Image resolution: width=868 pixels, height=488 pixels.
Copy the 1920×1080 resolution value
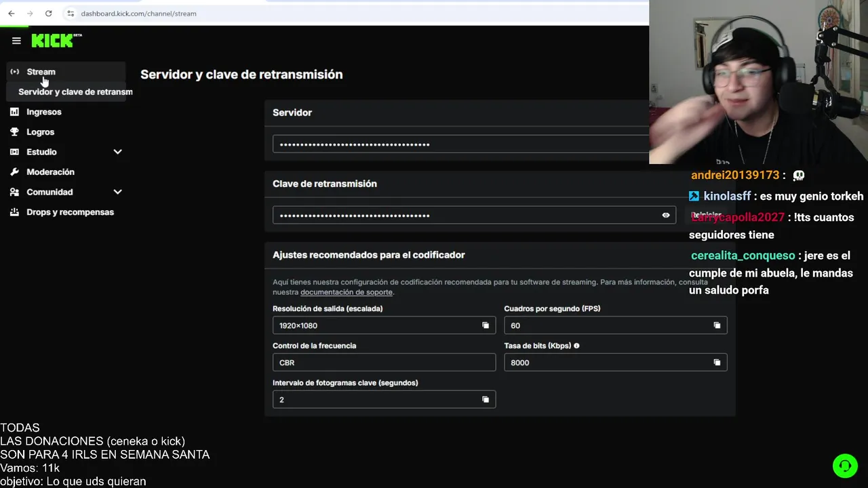(x=486, y=325)
